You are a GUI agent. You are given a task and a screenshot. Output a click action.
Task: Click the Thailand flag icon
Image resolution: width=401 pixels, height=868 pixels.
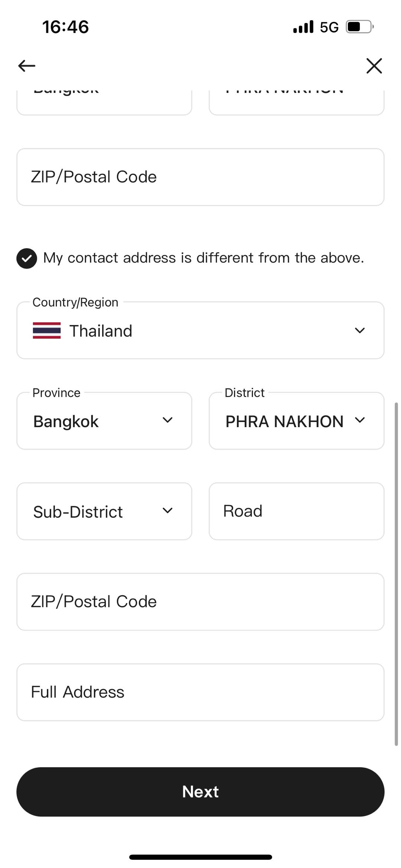[x=47, y=331]
